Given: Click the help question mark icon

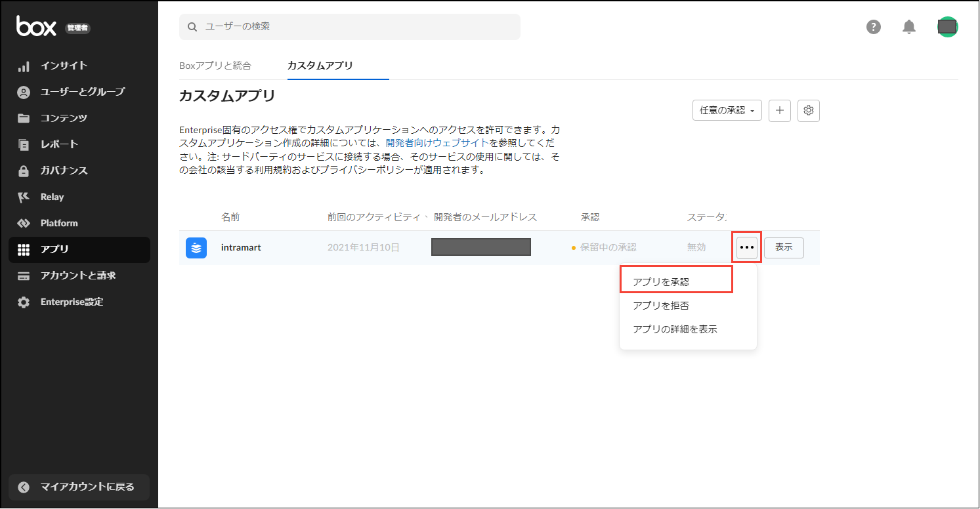Looking at the screenshot, I should click(873, 27).
